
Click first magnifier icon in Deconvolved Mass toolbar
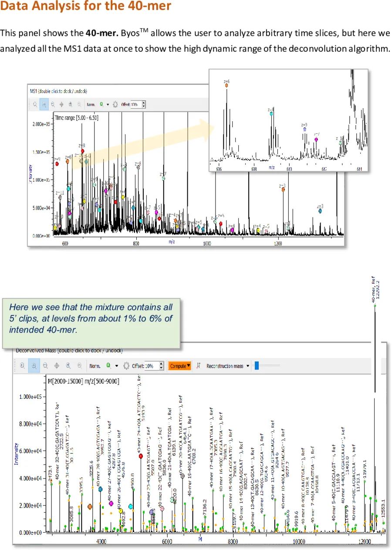(22, 366)
